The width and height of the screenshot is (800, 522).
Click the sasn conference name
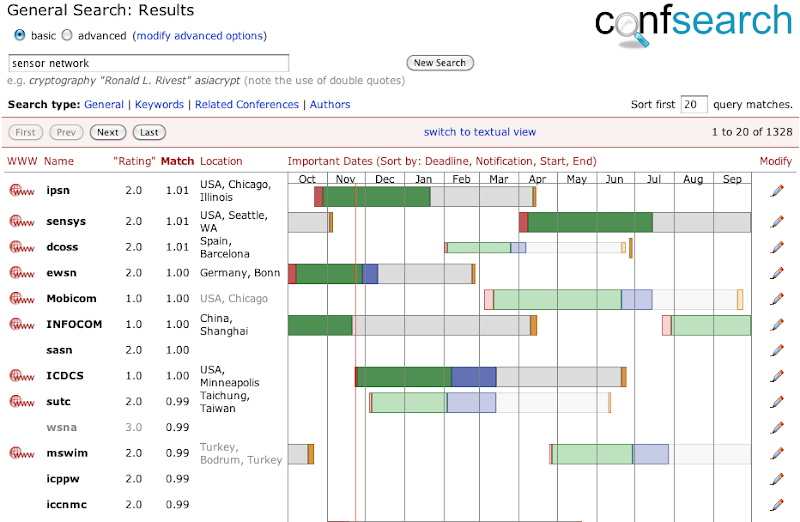coord(59,350)
